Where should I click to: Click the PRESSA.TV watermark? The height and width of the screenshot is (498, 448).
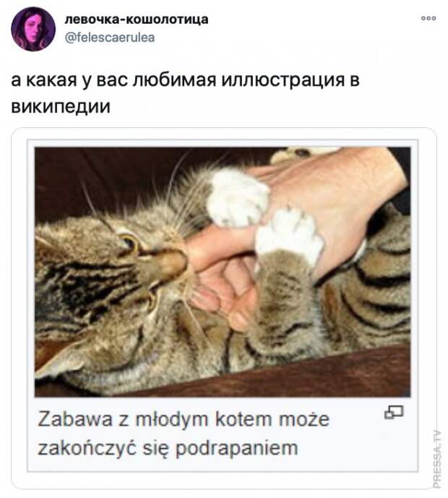tap(437, 459)
